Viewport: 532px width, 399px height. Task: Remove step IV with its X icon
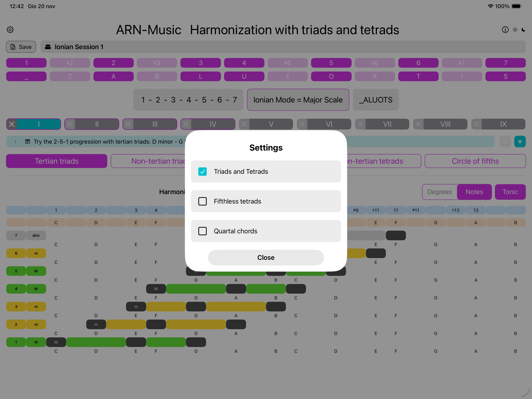point(186,124)
